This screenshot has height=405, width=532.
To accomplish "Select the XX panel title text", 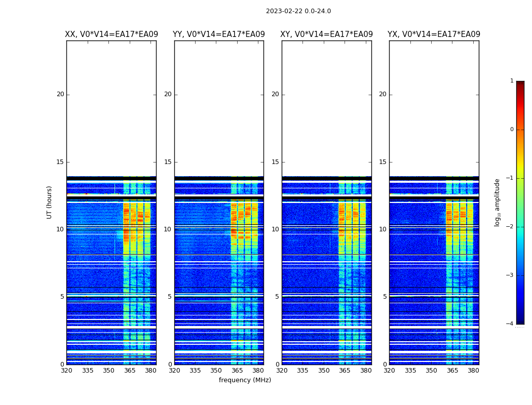I will tap(111, 34).
